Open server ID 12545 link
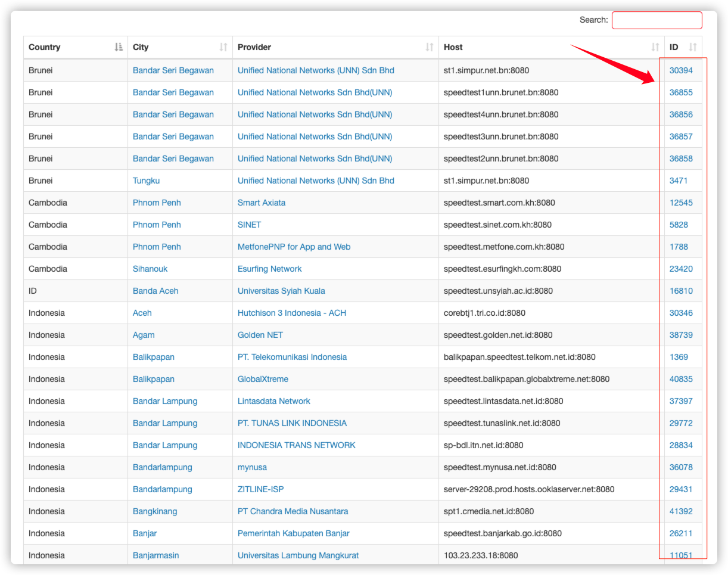Image resolution: width=728 pixels, height=575 pixels. click(681, 203)
